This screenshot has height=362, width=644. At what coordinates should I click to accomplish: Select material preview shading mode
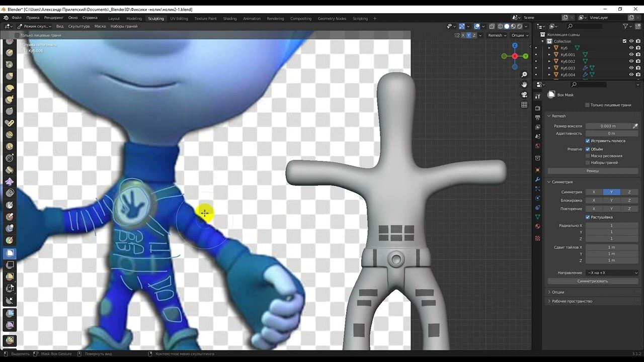pyautogui.click(x=513, y=26)
